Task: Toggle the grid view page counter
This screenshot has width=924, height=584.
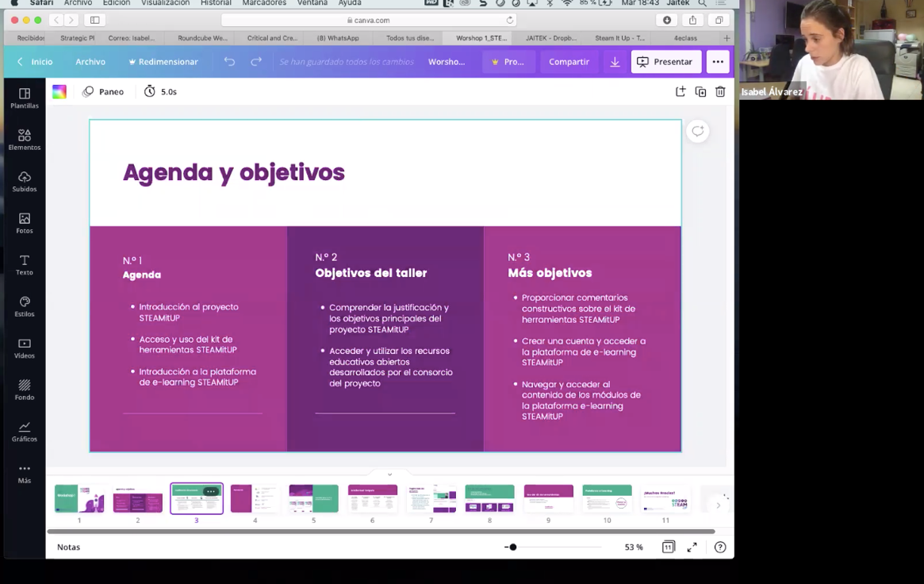Action: 669,547
